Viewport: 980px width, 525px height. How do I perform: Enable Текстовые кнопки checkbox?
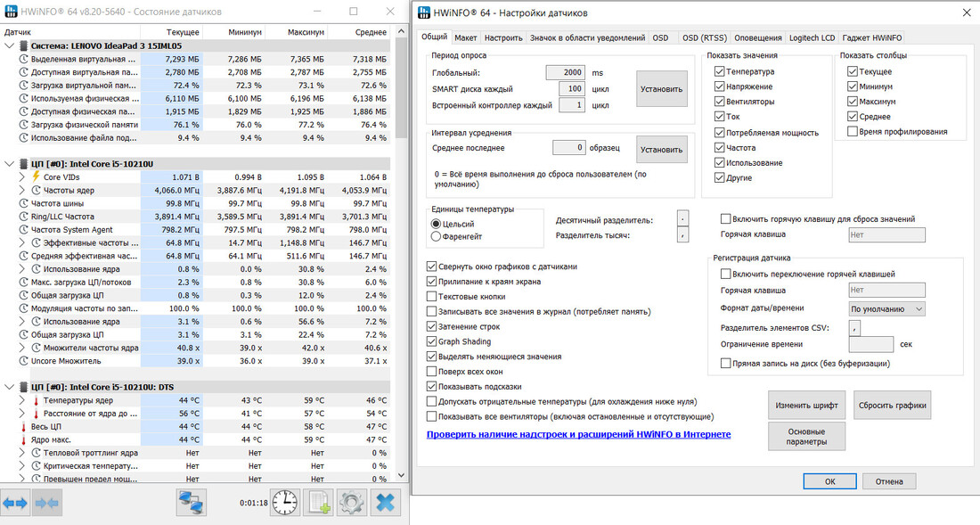tap(431, 296)
